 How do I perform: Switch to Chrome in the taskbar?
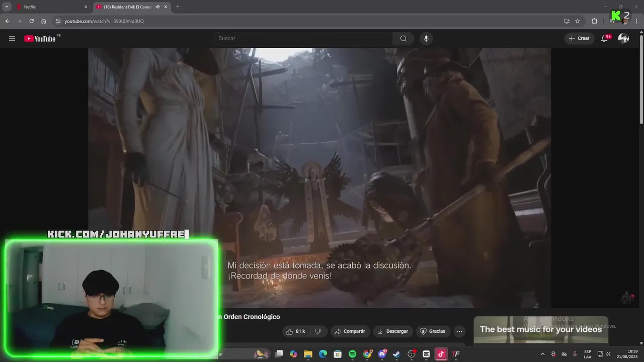coord(367,354)
